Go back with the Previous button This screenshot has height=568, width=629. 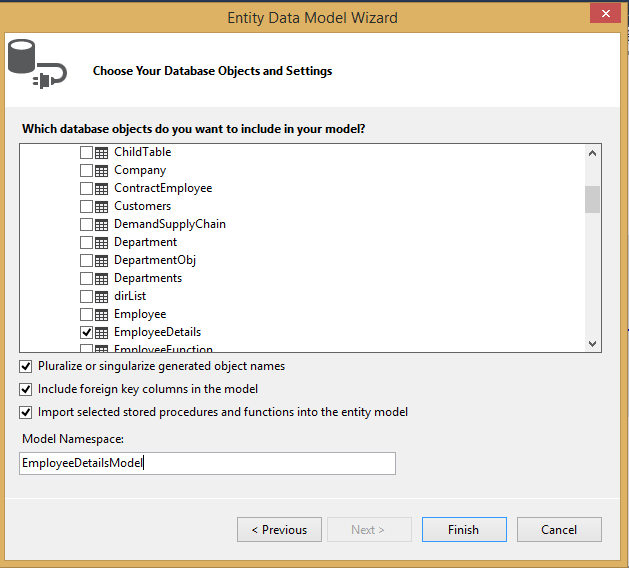point(279,529)
